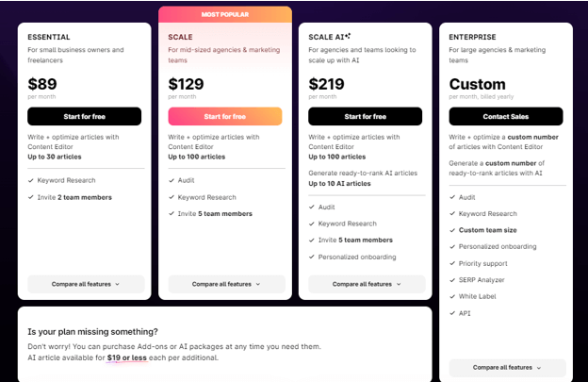Click the Custom price heading in Enterprise
Image resolution: width=588 pixels, height=382 pixels.
(477, 84)
